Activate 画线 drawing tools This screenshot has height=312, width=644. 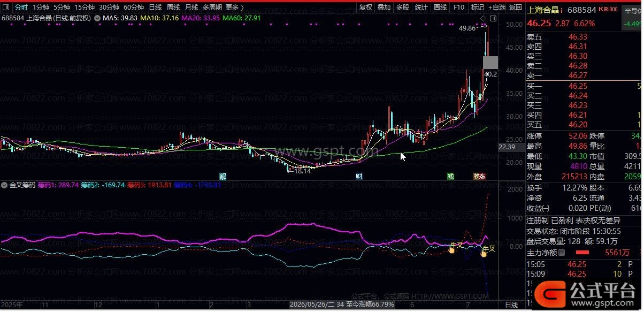440,7
